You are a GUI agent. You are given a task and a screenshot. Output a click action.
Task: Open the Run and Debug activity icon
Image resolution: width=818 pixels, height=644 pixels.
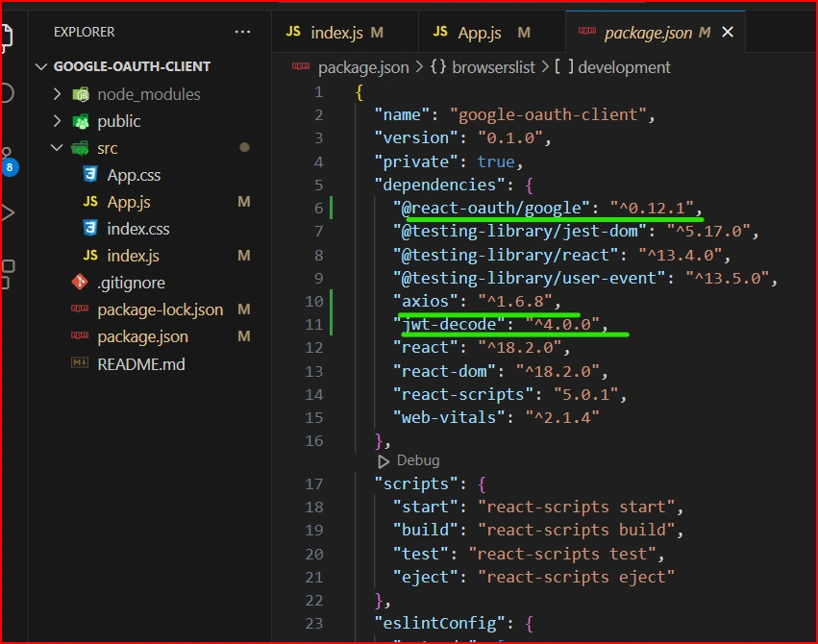point(7,212)
